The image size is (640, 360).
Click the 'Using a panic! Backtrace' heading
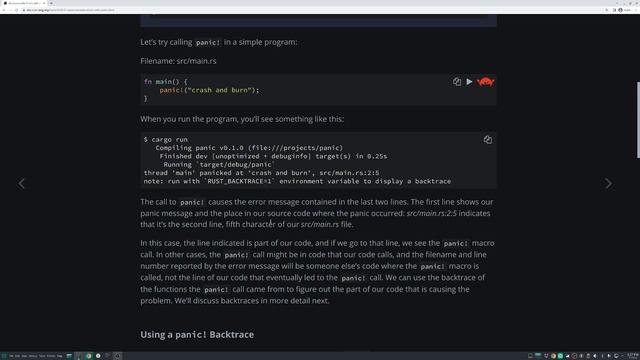click(197, 334)
